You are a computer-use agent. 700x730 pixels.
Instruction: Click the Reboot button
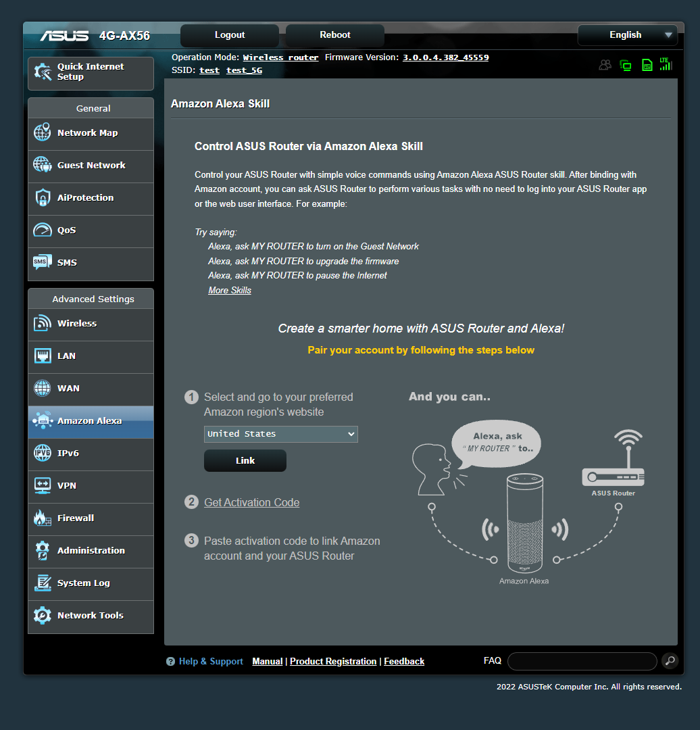334,35
